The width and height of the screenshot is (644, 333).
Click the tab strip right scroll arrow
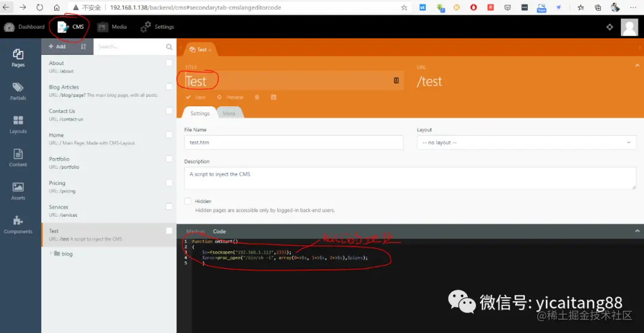coord(640,48)
